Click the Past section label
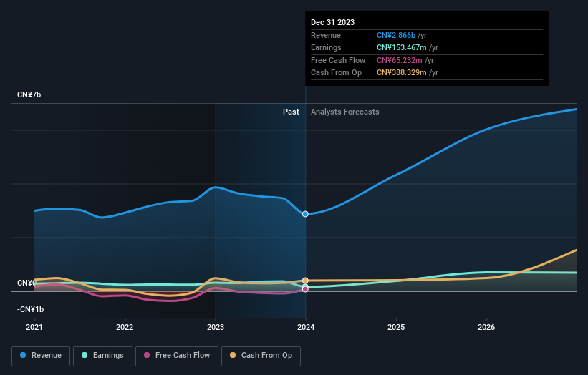The height and width of the screenshot is (375, 588). click(x=291, y=112)
